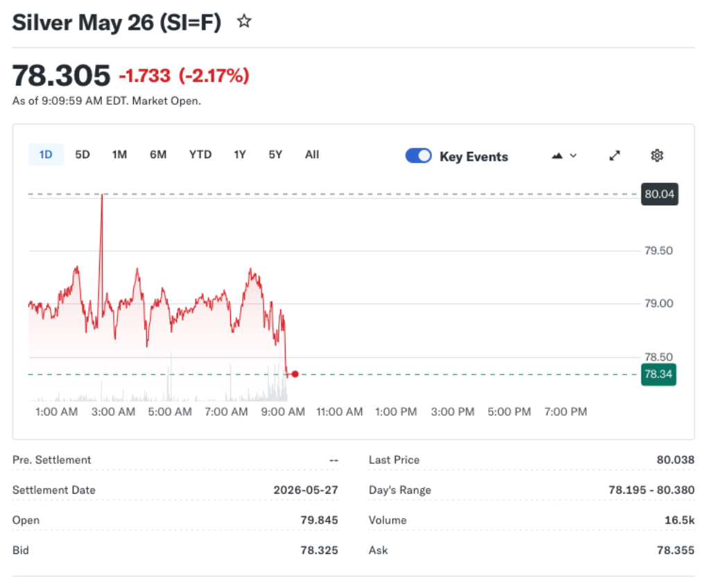
Task: Open the chart type mountain icon
Action: click(x=557, y=156)
